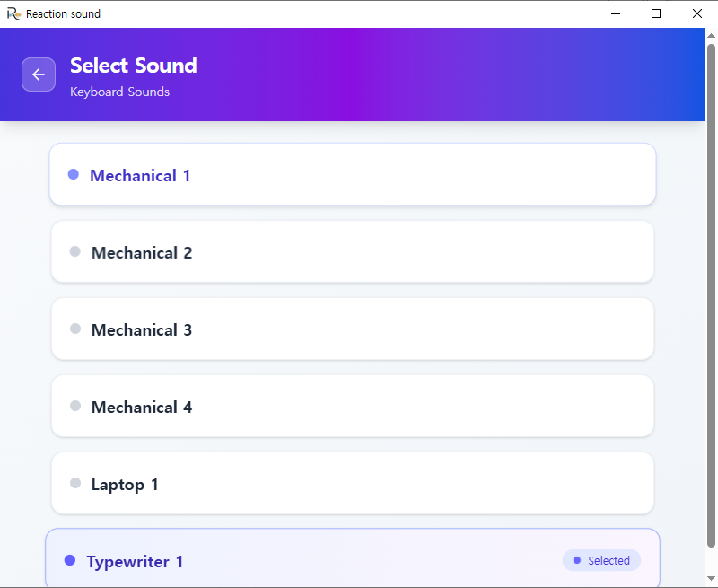Click the Typewriter 1 radio button
The height and width of the screenshot is (588, 718).
(69, 559)
